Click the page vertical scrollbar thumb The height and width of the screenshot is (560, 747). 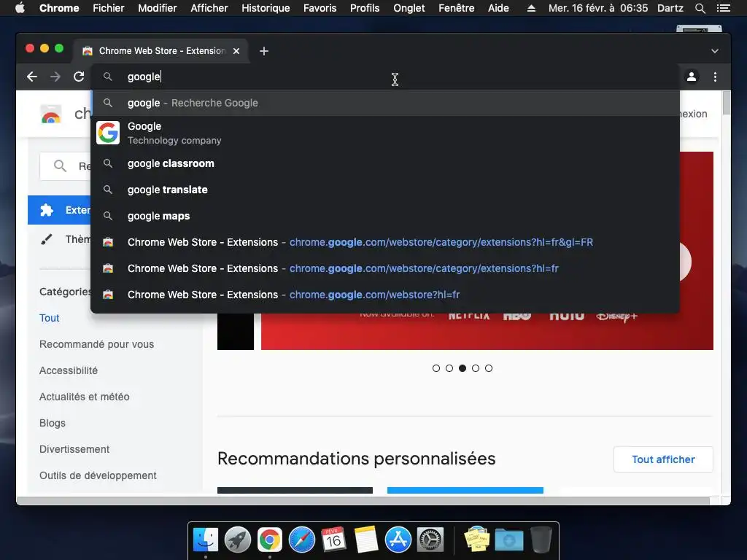(x=726, y=103)
